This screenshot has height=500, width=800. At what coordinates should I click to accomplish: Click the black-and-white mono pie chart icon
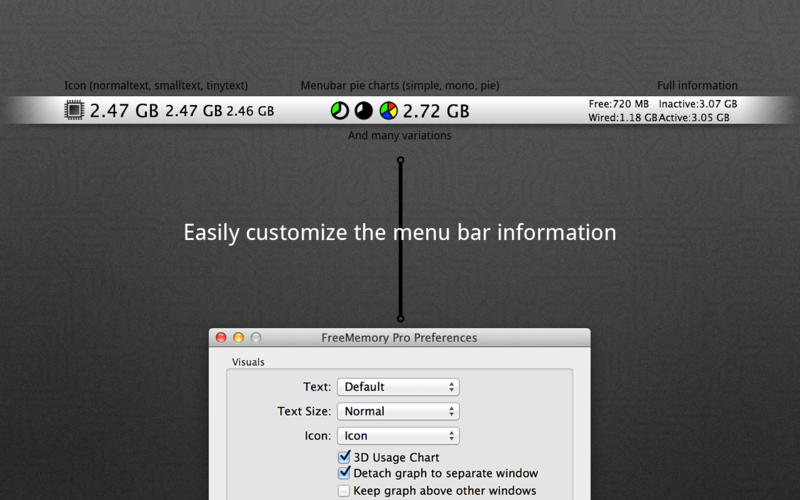pos(364,111)
